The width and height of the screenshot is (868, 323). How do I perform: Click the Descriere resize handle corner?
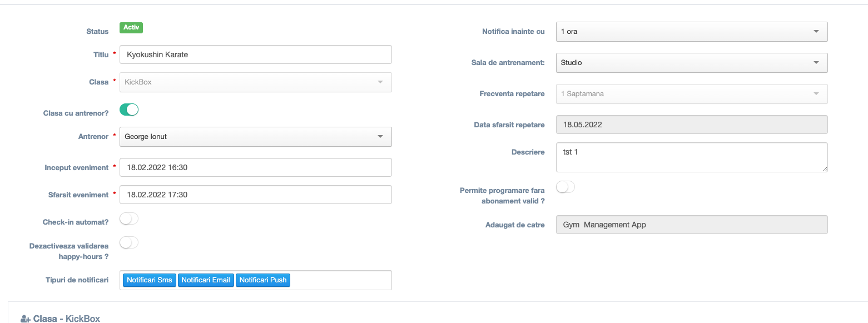[825, 169]
